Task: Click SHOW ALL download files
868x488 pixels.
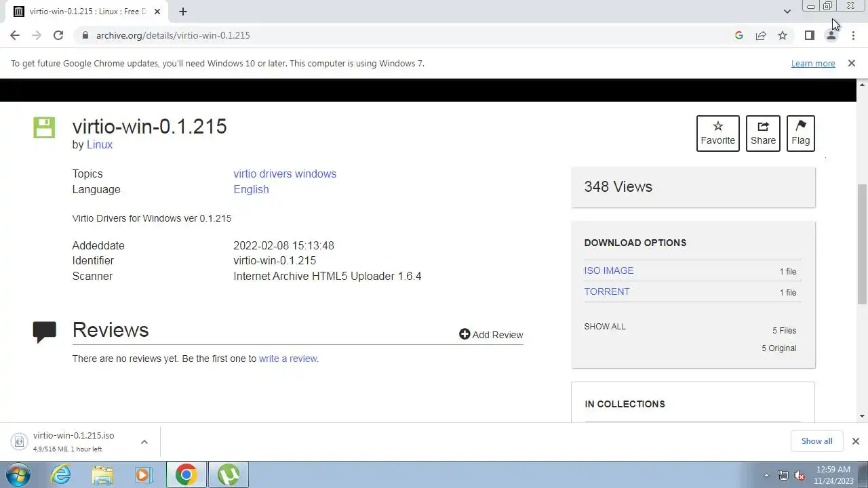Action: 605,326
